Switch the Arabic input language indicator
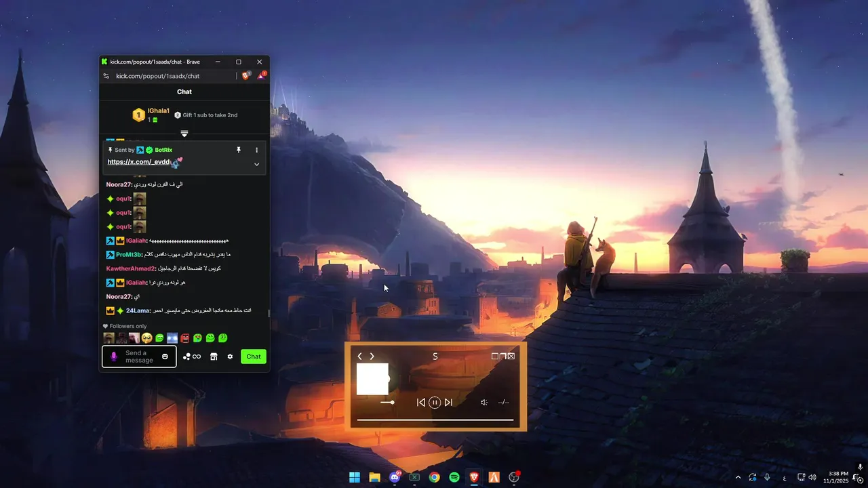The height and width of the screenshot is (488, 868). [x=785, y=478]
